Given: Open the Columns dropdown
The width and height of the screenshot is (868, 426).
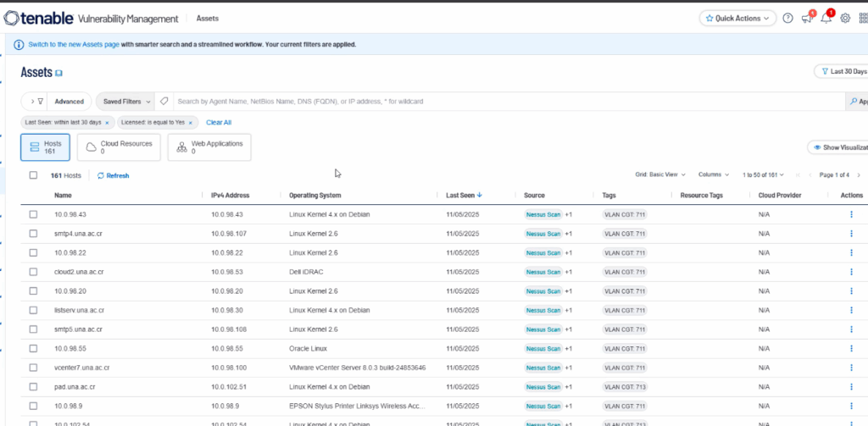Looking at the screenshot, I should point(713,174).
